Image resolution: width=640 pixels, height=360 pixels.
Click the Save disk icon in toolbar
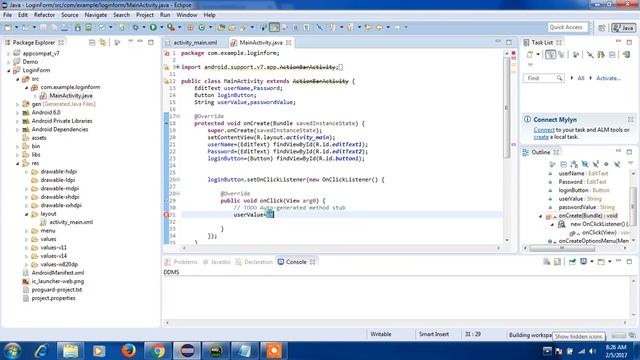(43, 27)
